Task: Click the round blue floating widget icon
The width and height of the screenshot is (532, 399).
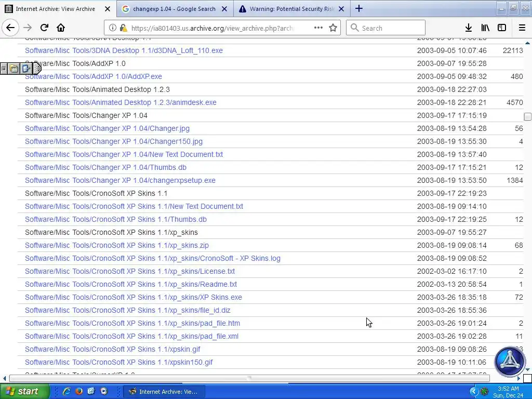Action: pos(510,361)
